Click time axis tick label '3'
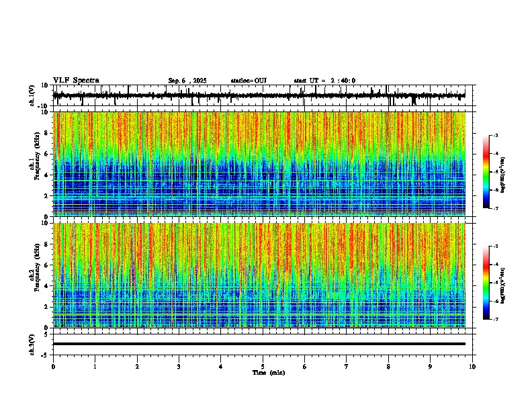 point(179,367)
